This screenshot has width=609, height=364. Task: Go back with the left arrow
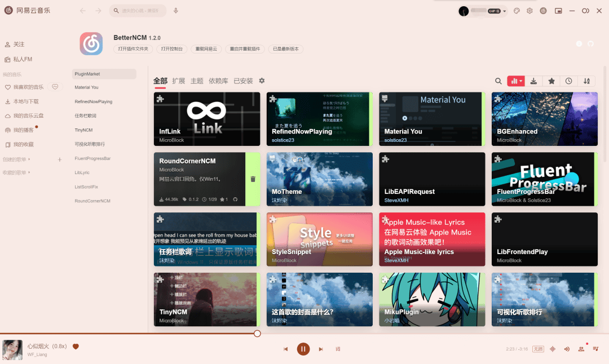click(x=83, y=11)
